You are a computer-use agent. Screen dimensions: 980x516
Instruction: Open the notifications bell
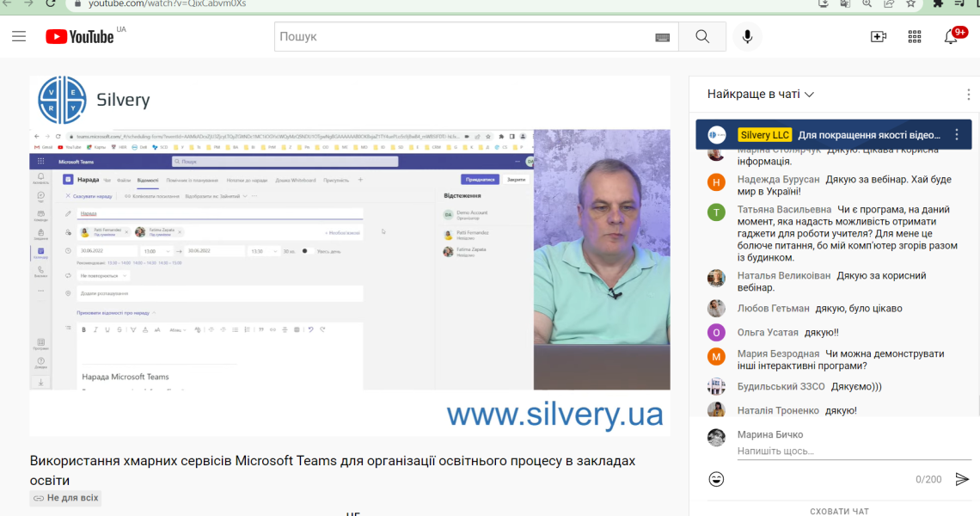point(952,36)
